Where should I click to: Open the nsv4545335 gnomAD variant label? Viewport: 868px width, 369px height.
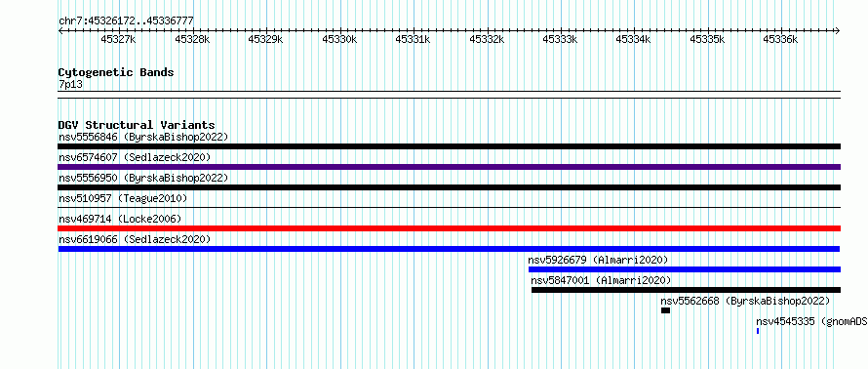pyautogui.click(x=811, y=321)
